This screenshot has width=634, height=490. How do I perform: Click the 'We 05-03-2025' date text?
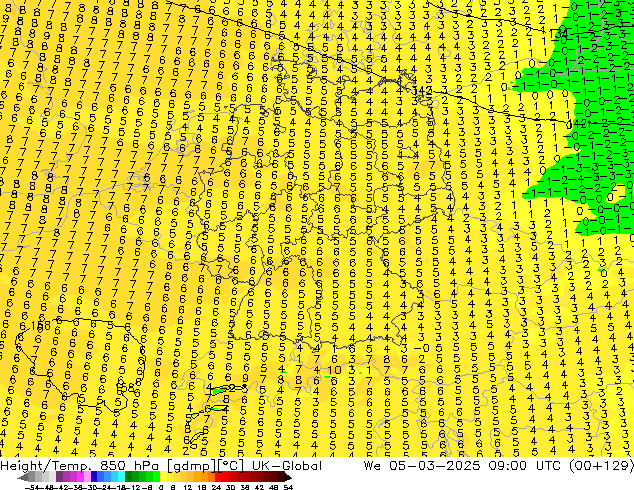click(422, 466)
